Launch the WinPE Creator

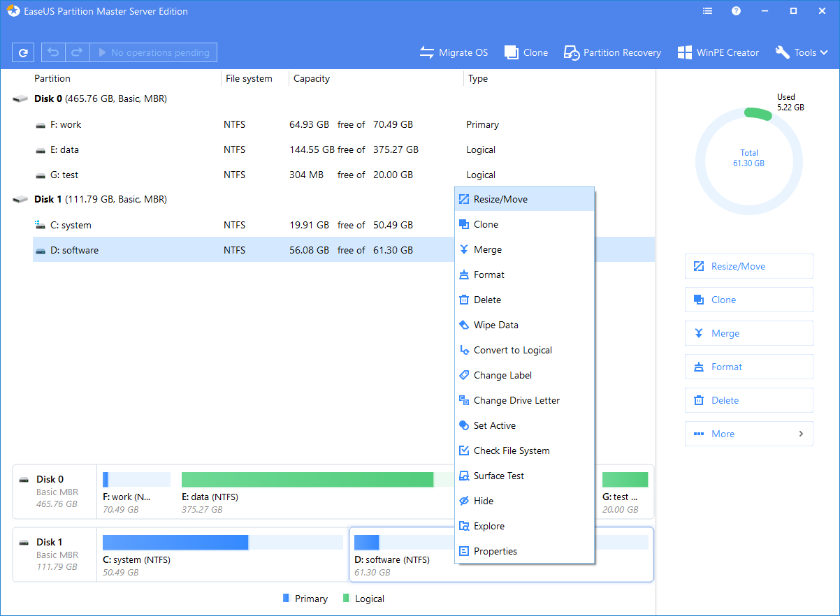(718, 52)
